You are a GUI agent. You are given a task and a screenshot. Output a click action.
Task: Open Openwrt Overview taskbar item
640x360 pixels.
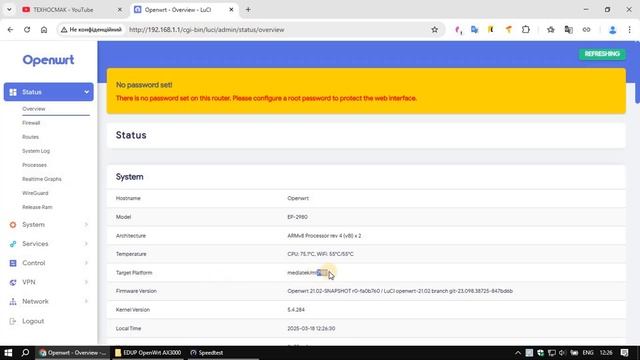[73, 353]
